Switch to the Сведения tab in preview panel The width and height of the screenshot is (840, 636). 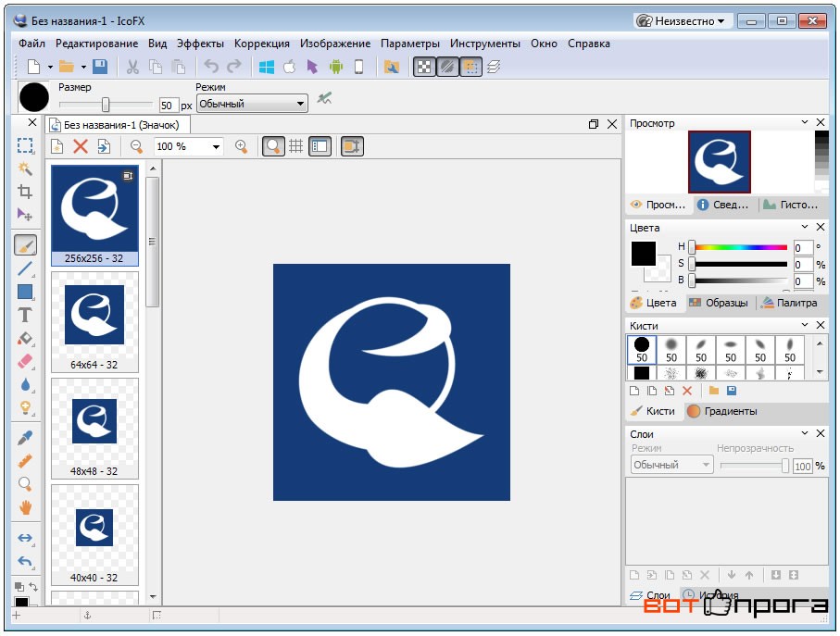722,205
